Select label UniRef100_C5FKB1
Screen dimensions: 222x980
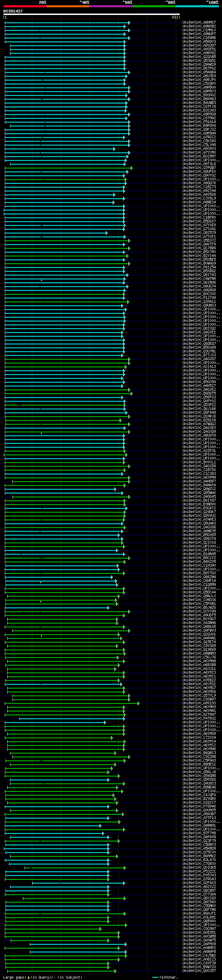(x=199, y=604)
